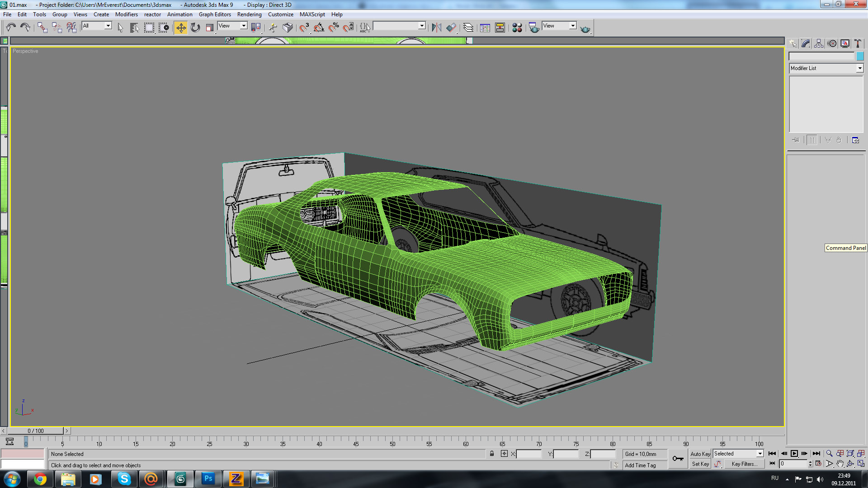Image resolution: width=868 pixels, height=488 pixels.
Task: Click Play Animation button
Action: click(794, 454)
